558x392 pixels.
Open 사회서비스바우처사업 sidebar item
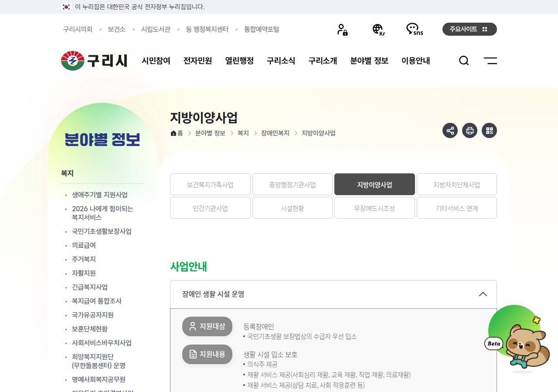click(102, 343)
